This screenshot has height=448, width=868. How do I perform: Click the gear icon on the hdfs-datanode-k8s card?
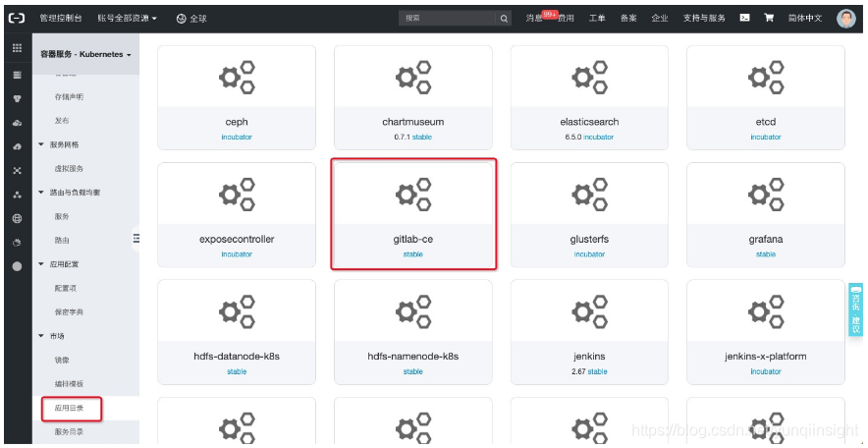(237, 311)
